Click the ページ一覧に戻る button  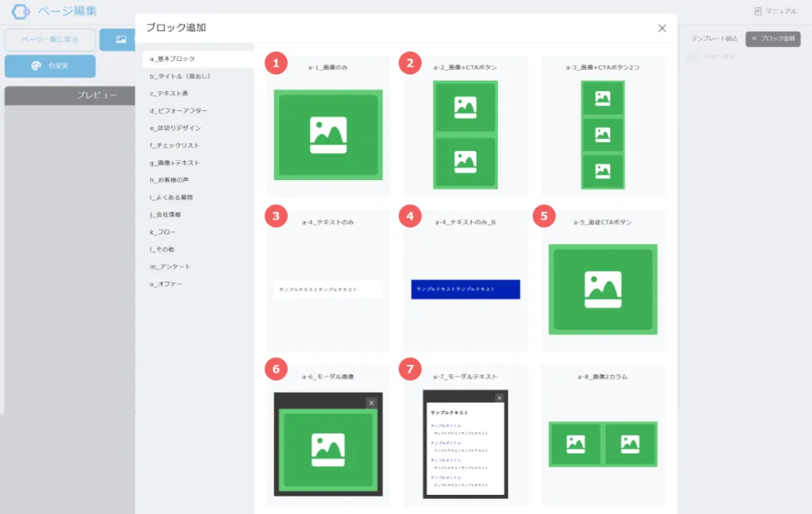pyautogui.click(x=50, y=40)
